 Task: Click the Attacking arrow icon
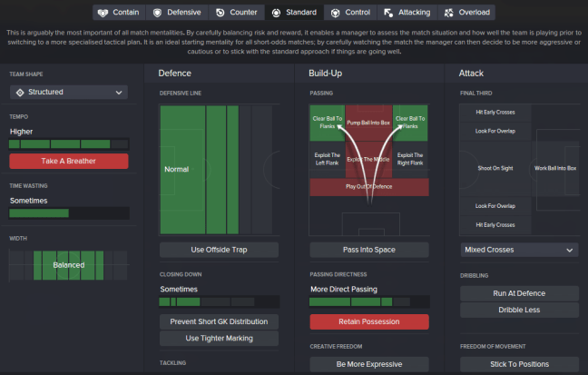click(x=388, y=13)
